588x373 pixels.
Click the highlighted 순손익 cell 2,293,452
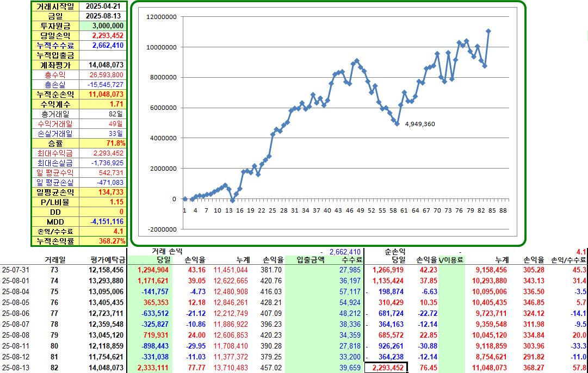(x=386, y=368)
